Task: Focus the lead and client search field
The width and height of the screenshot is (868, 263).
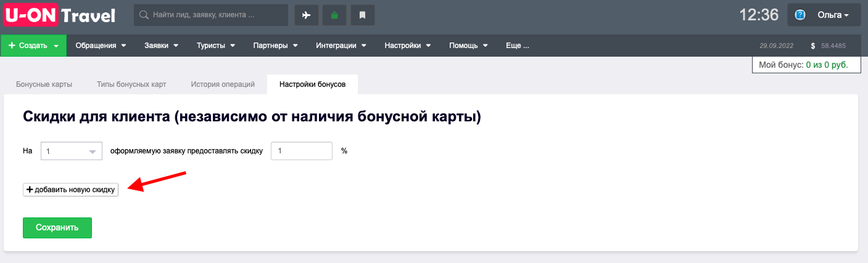Action: tap(211, 15)
